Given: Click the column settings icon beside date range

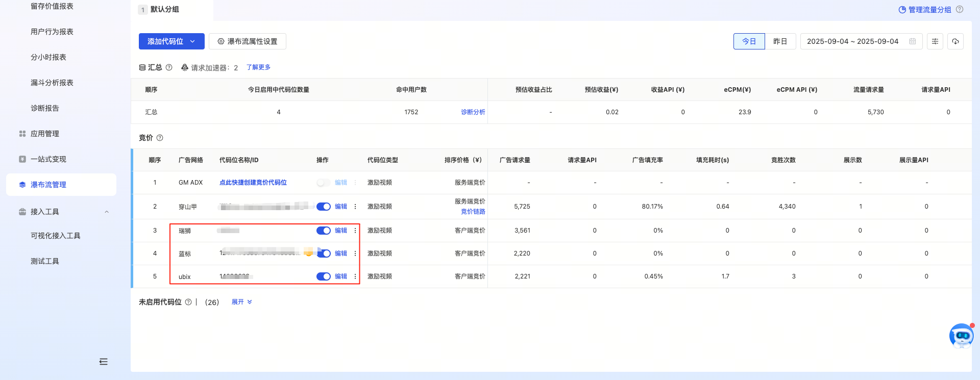Looking at the screenshot, I should pos(935,41).
